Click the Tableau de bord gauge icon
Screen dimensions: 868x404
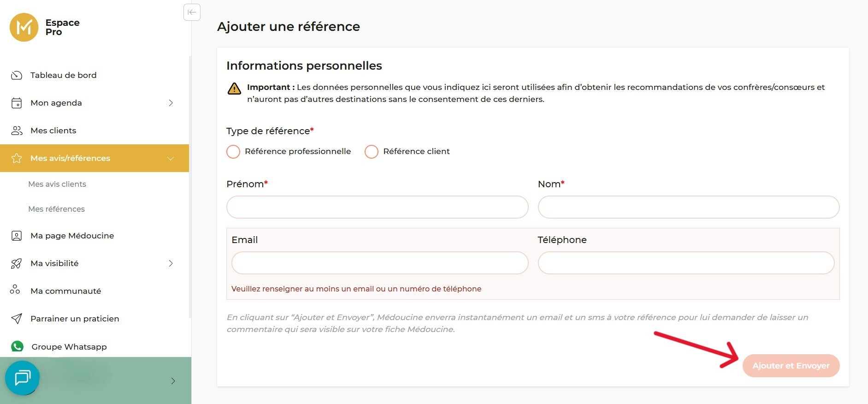17,75
